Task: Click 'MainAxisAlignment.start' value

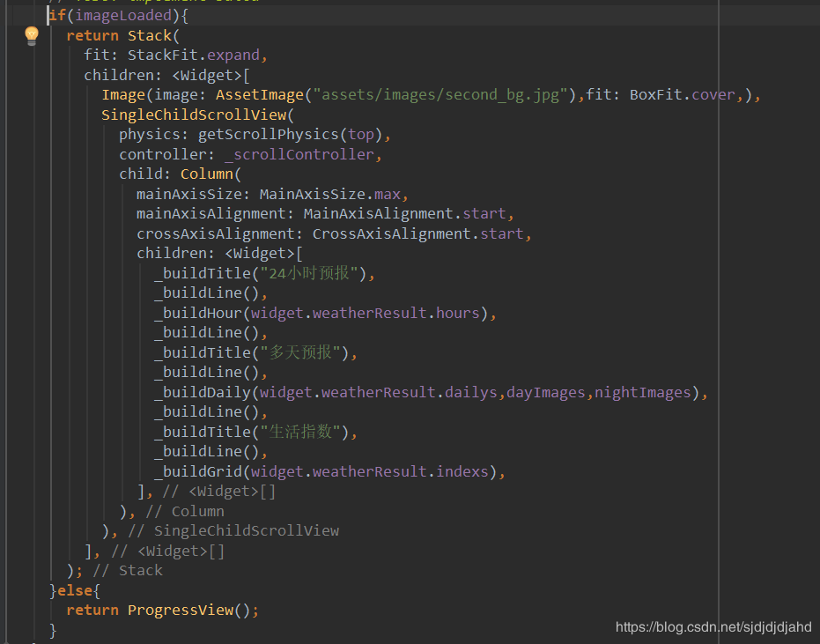Action: (x=405, y=213)
